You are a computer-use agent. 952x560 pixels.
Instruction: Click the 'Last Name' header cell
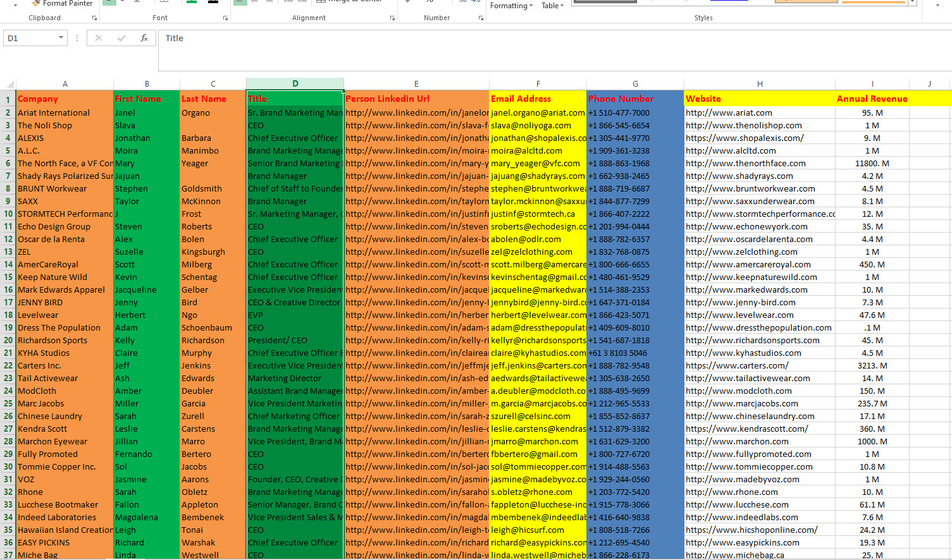(x=213, y=99)
